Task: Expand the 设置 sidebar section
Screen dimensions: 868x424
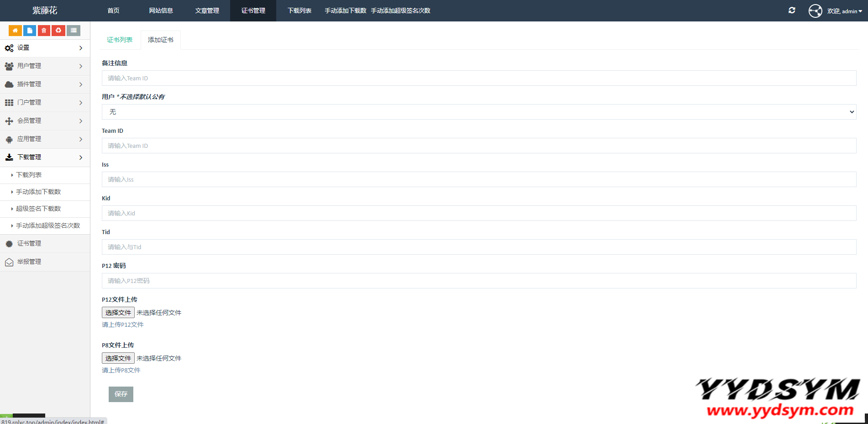Action: pyautogui.click(x=45, y=48)
